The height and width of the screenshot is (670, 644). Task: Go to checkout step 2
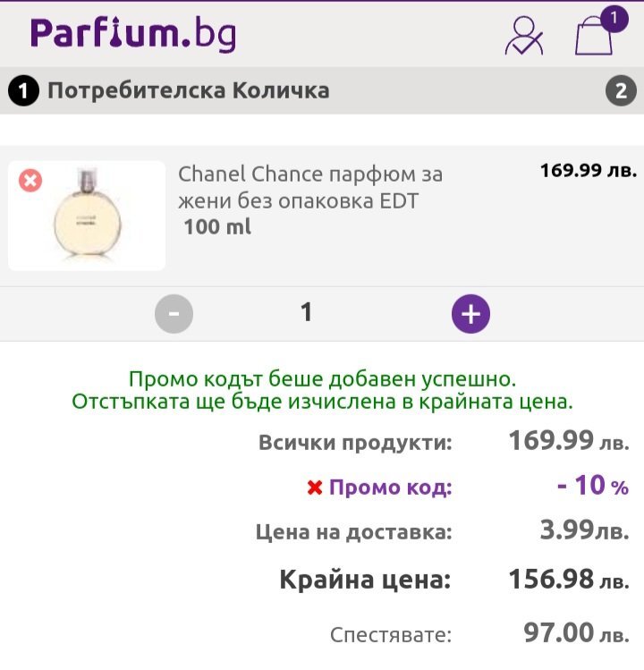pos(621,90)
